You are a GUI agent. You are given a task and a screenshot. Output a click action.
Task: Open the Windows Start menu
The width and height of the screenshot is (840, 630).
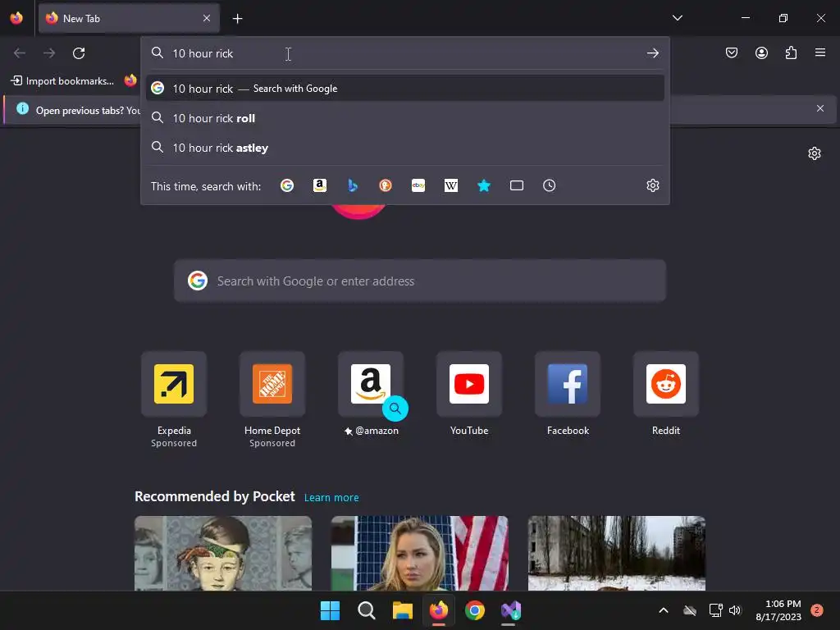(330, 610)
